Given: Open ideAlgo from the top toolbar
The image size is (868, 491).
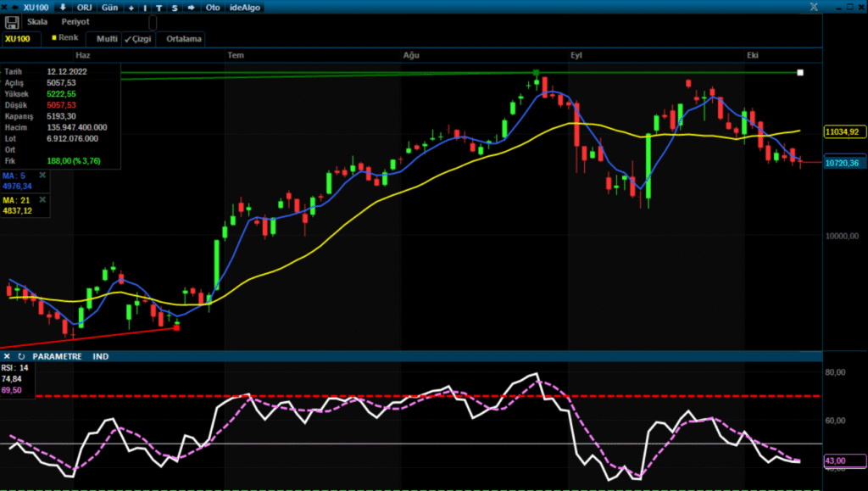Looking at the screenshot, I should pyautogui.click(x=246, y=7).
